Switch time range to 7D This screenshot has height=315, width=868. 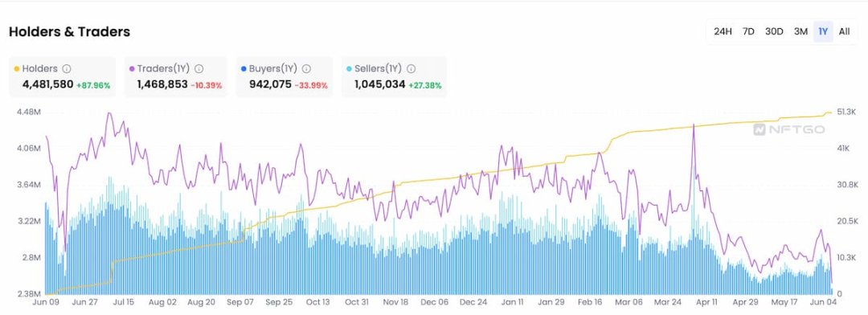point(748,31)
